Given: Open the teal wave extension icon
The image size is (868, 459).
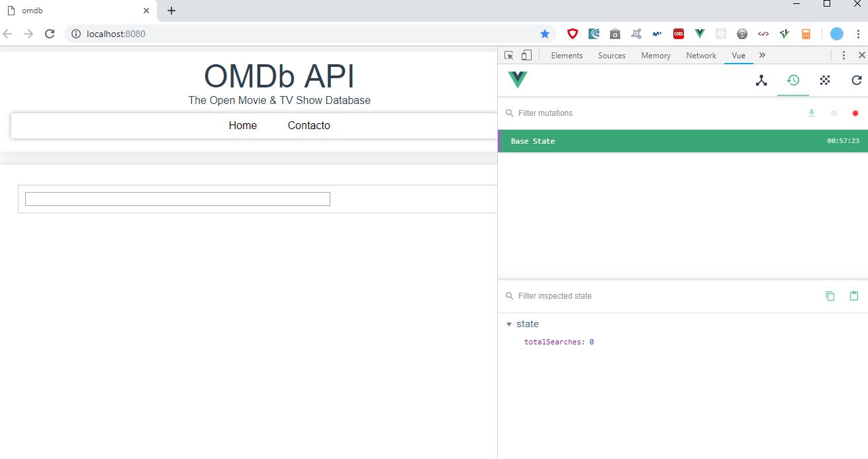Looking at the screenshot, I should tap(594, 34).
